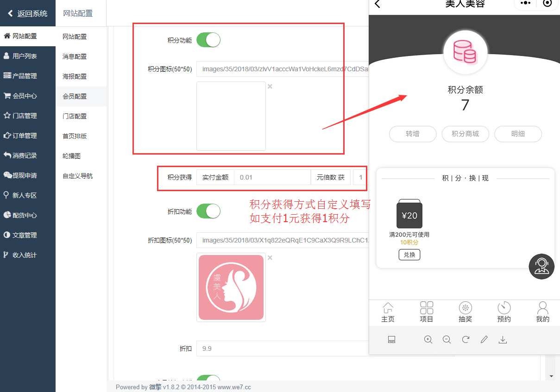The image size is (560, 392).
Task: Go back with the phone preview arrow
Action: click(378, 4)
